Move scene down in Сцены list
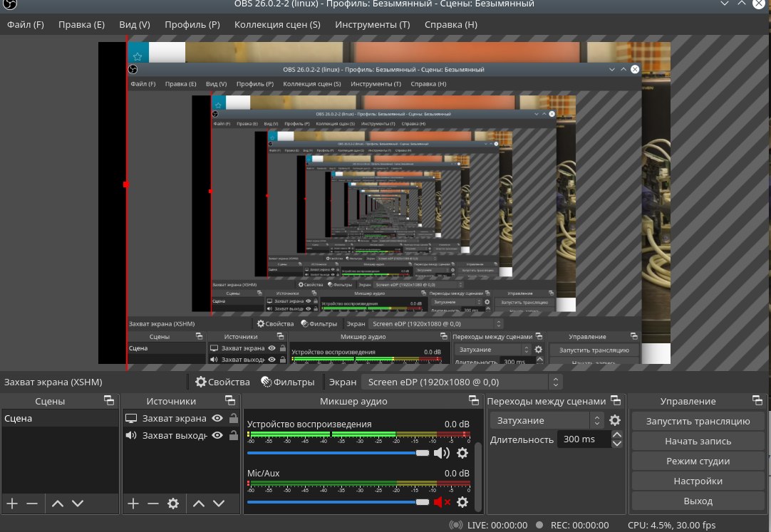This screenshot has width=771, height=532. coord(78,503)
